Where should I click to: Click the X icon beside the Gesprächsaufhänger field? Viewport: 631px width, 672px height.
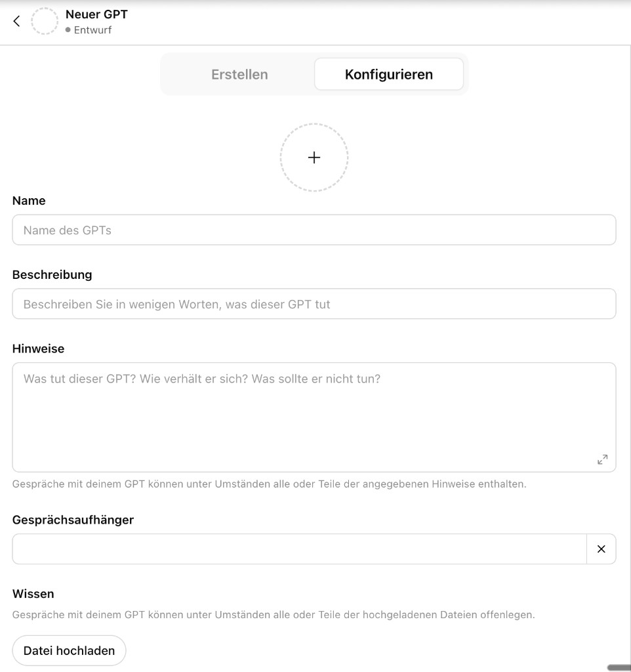601,549
